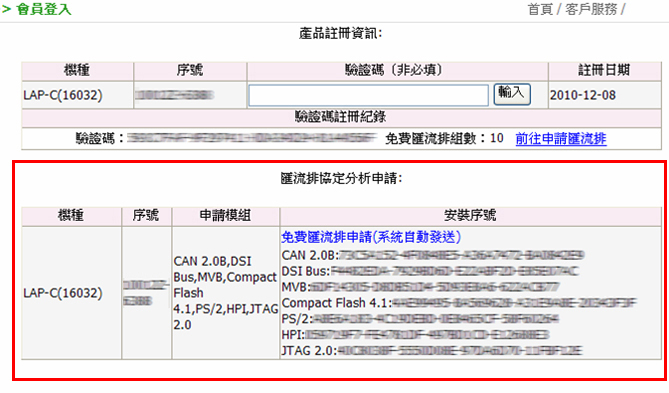Focus the 驗證碼 verification code input field
This screenshot has height=393, width=669.
coord(369,95)
